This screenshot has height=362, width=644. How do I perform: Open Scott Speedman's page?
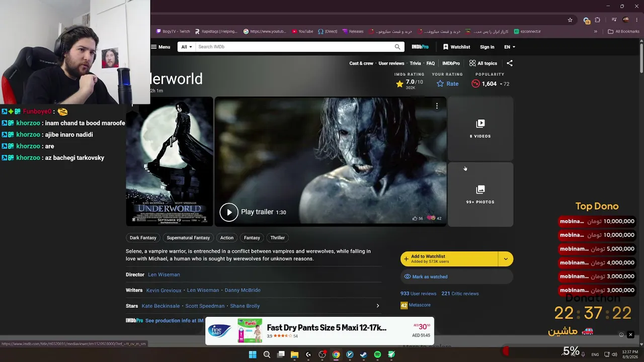point(205,306)
